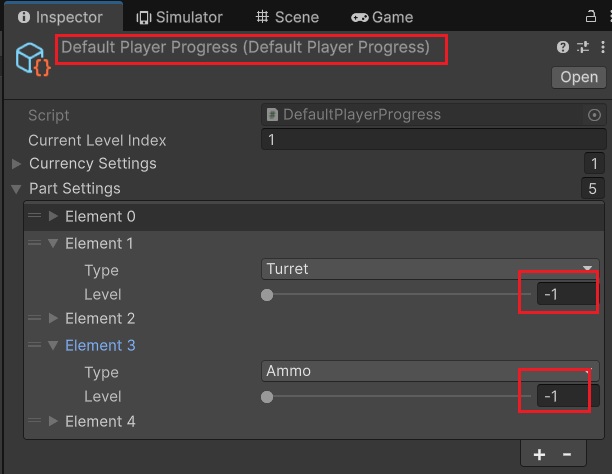Click the Element 1 drag handle
This screenshot has height=474, width=612.
click(35, 243)
